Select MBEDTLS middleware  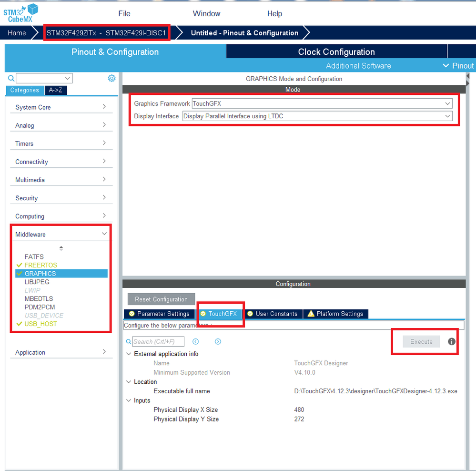point(39,299)
